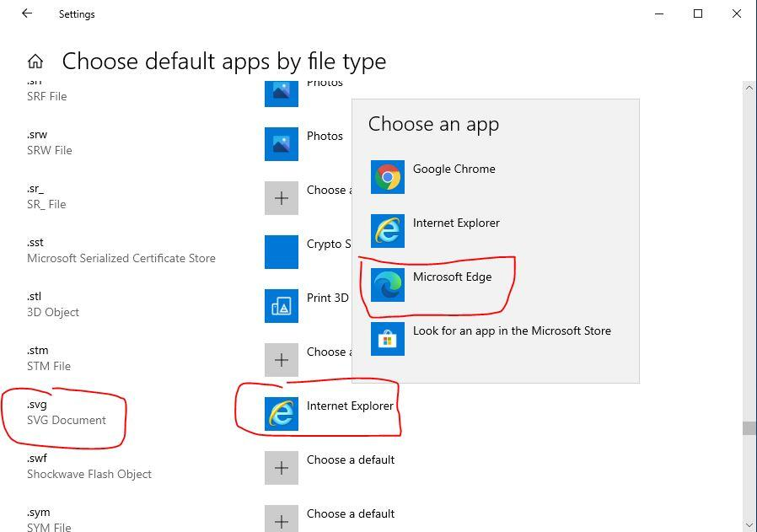This screenshot has height=532, width=757.
Task: Click Internet Explorer default button for .svg
Action: 350,406
